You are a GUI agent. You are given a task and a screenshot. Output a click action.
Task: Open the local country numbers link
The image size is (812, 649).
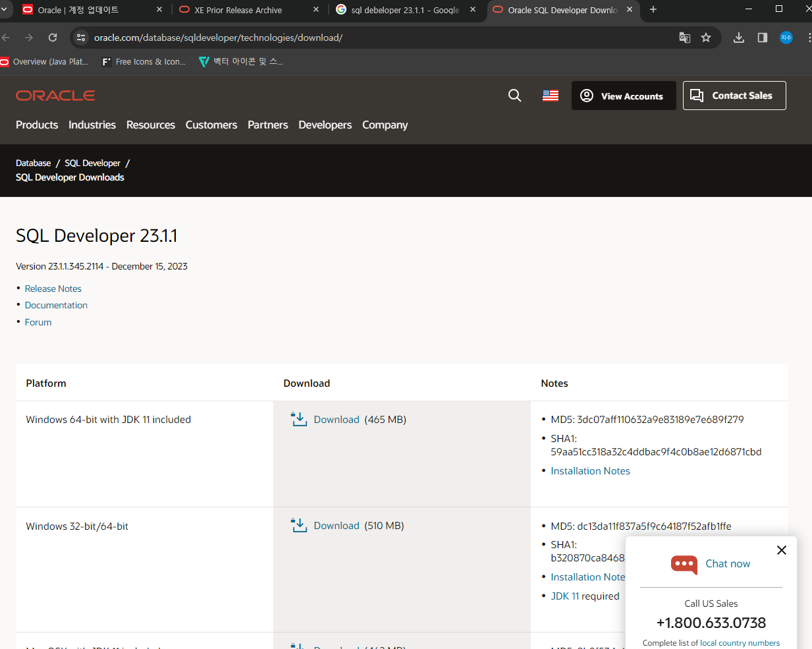pos(740,643)
